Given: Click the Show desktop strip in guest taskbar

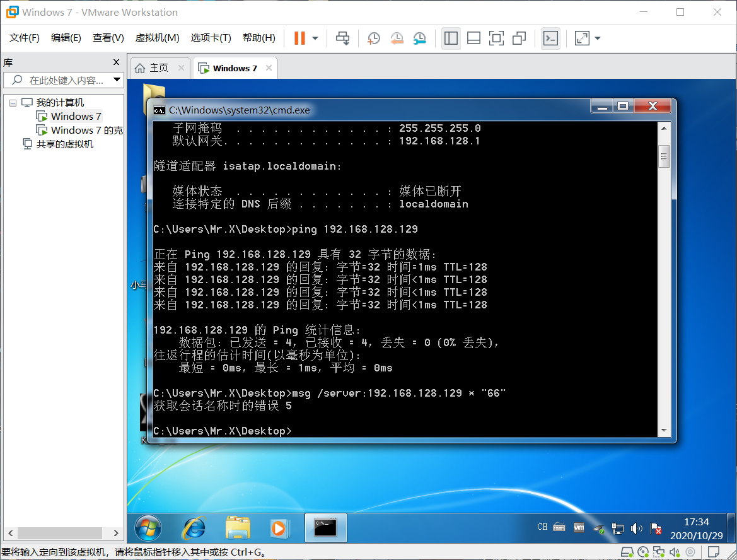Looking at the screenshot, I should (731, 528).
